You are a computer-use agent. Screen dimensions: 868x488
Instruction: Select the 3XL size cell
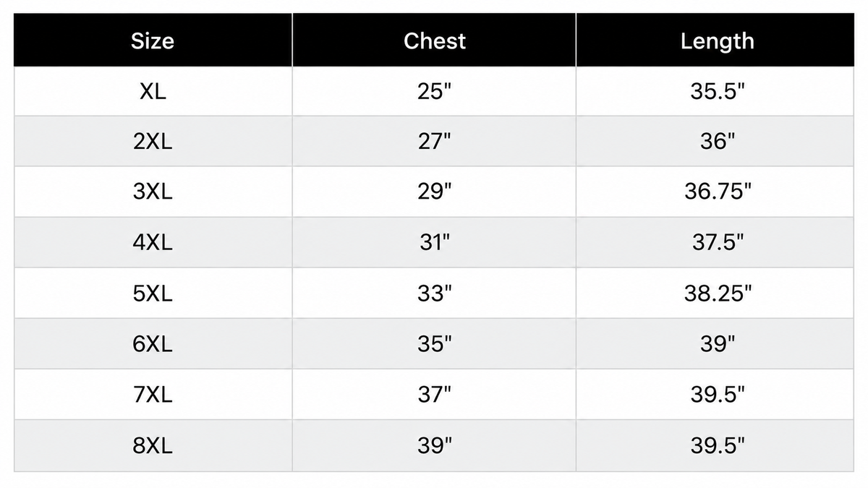[153, 192]
